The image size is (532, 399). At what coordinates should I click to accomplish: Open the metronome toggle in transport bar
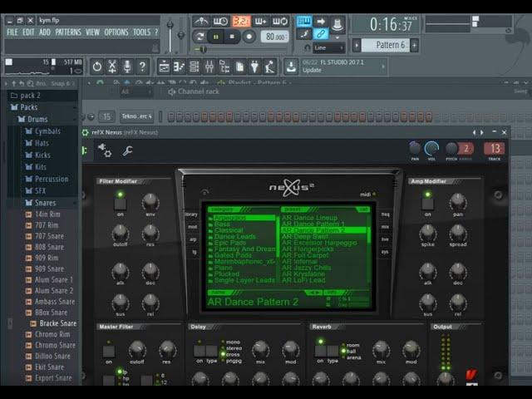201,22
